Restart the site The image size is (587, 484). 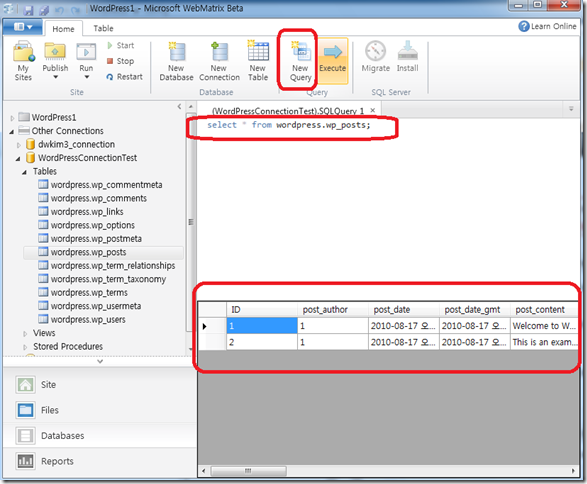pyautogui.click(x=124, y=77)
